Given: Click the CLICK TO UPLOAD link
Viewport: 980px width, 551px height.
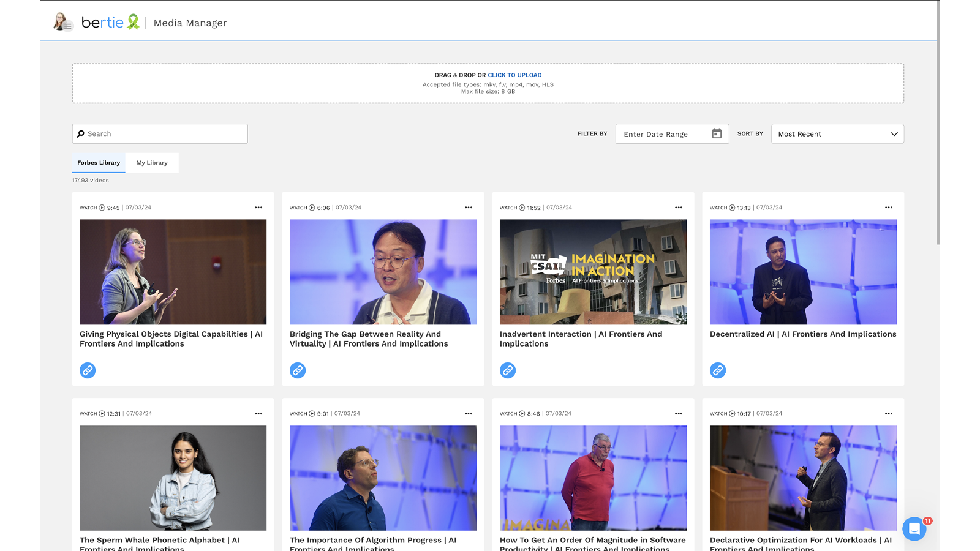Looking at the screenshot, I should [x=514, y=75].
